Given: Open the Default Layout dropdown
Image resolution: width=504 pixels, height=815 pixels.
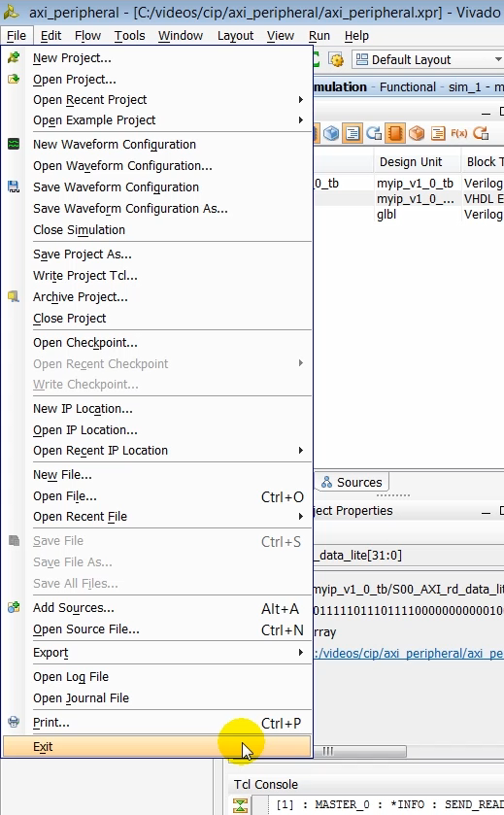Looking at the screenshot, I should point(428,60).
